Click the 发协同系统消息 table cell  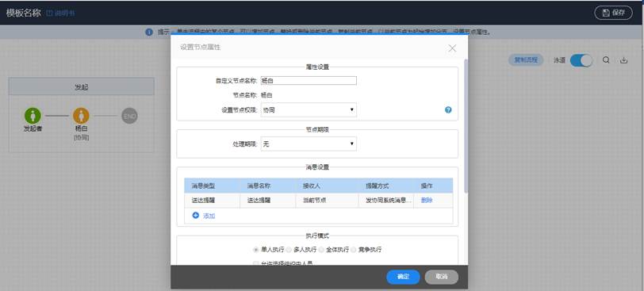pos(386,201)
